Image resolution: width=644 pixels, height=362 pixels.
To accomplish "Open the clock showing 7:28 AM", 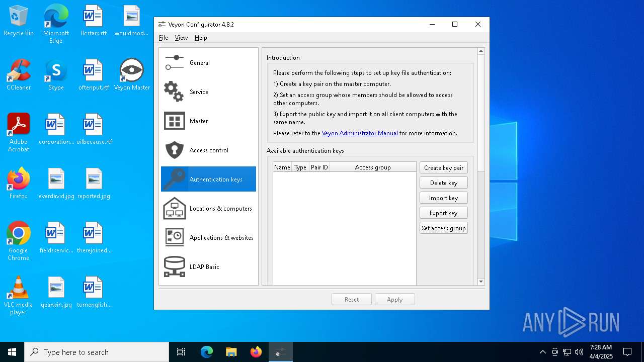I will point(601,352).
